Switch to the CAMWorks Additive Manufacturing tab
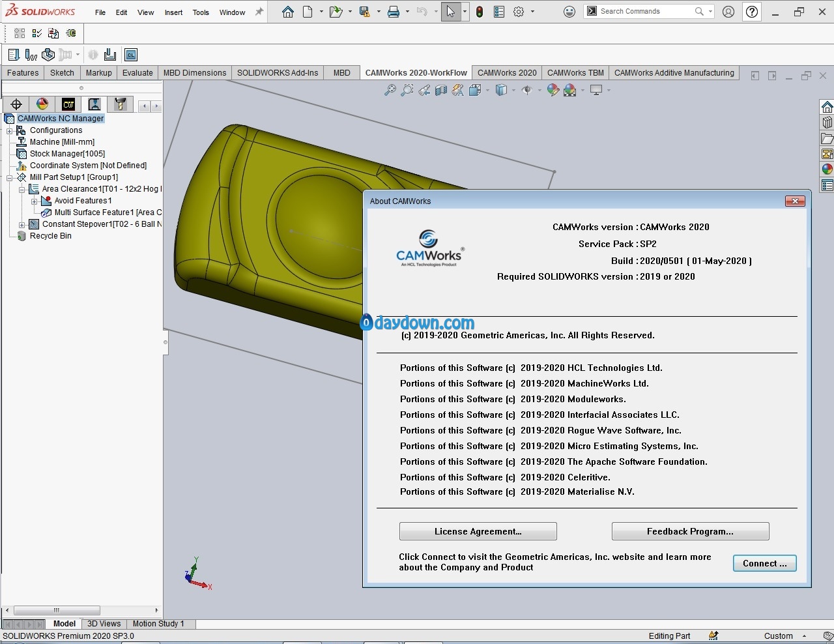Viewport: 834px width, 644px height. click(674, 73)
